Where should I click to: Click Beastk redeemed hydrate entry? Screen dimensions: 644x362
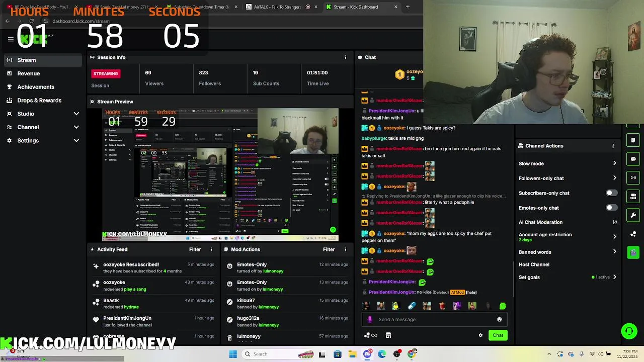coord(153,304)
